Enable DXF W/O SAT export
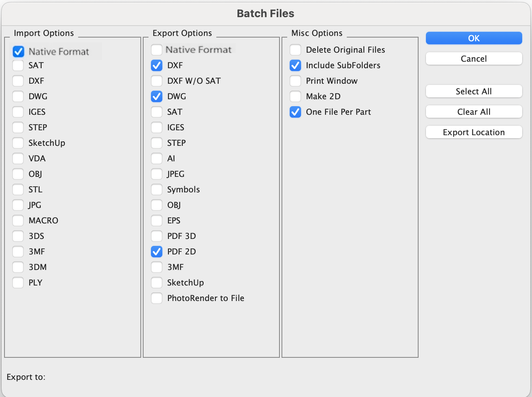532x397 pixels. 157,81
